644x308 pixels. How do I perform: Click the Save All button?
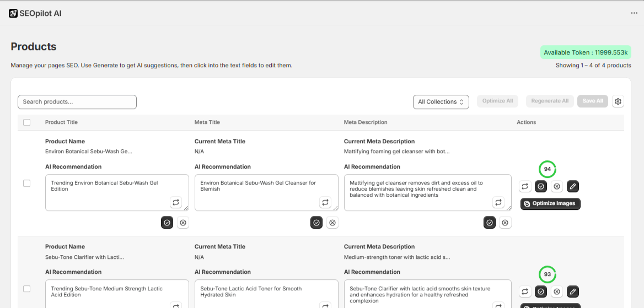pos(593,101)
